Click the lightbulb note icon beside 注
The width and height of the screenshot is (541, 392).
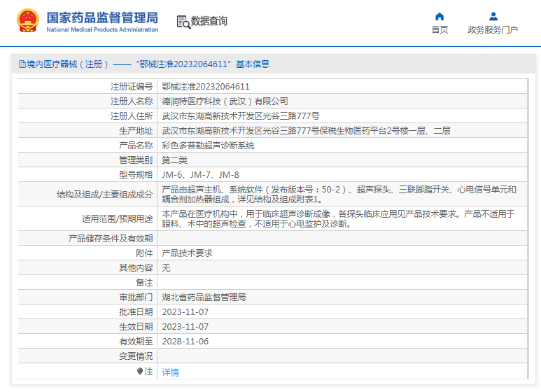140,371
